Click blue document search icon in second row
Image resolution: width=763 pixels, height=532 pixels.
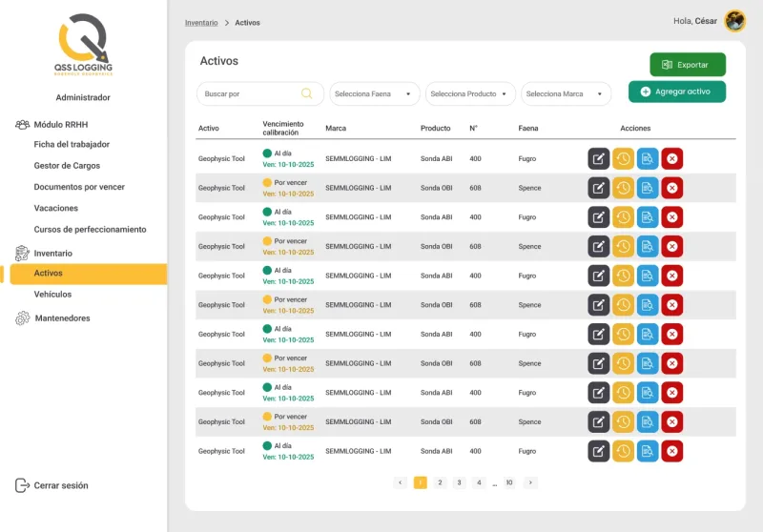coord(648,188)
